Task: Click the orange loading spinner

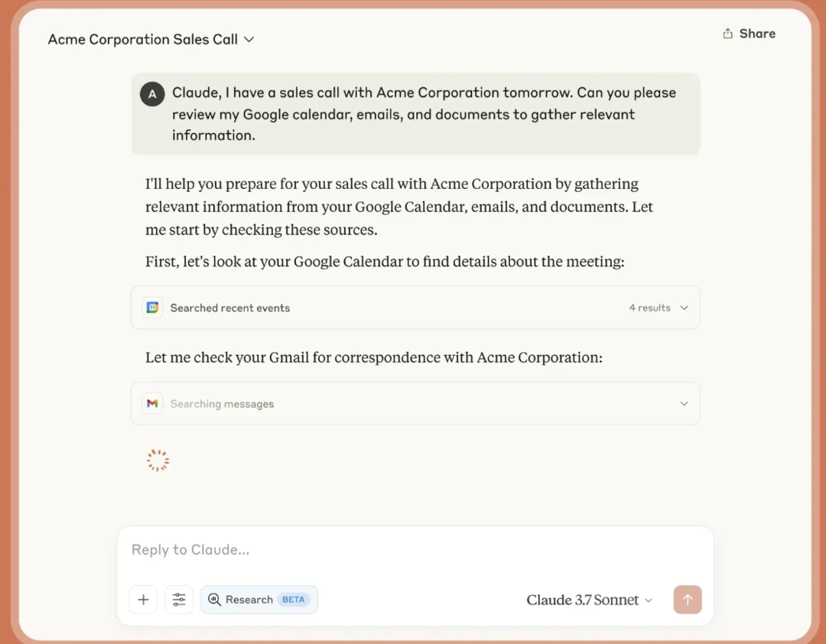Action: pos(158,460)
